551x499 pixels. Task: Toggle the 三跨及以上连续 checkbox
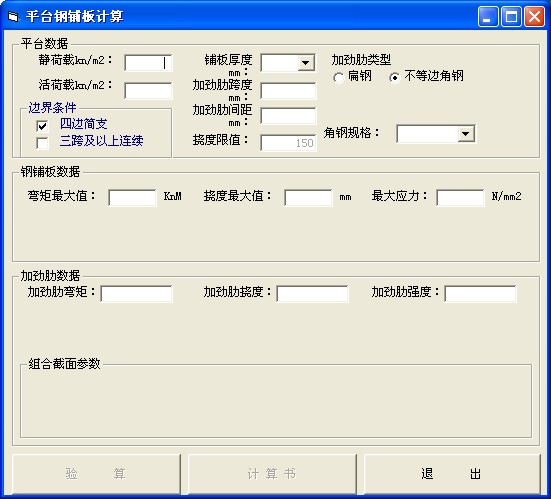tap(42, 143)
